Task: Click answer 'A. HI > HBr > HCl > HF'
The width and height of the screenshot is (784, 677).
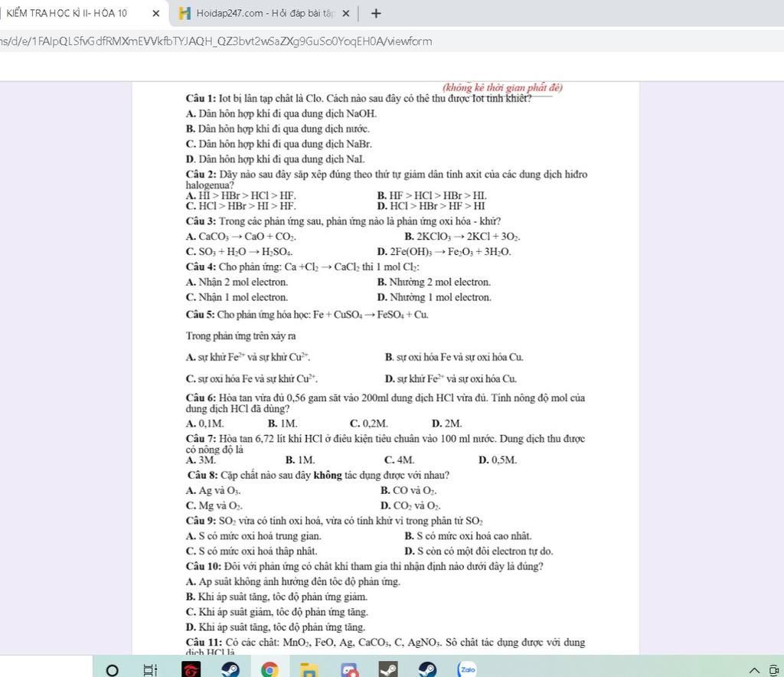Action: pyautogui.click(x=240, y=195)
